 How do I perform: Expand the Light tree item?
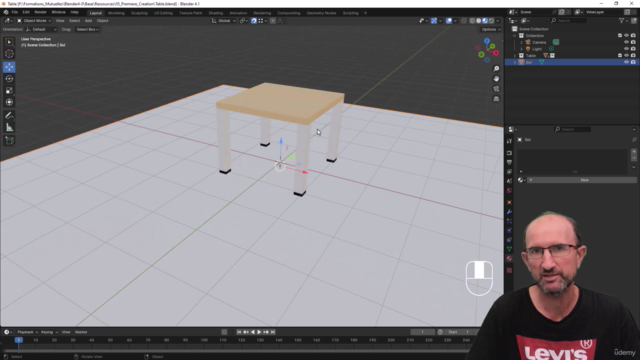521,49
